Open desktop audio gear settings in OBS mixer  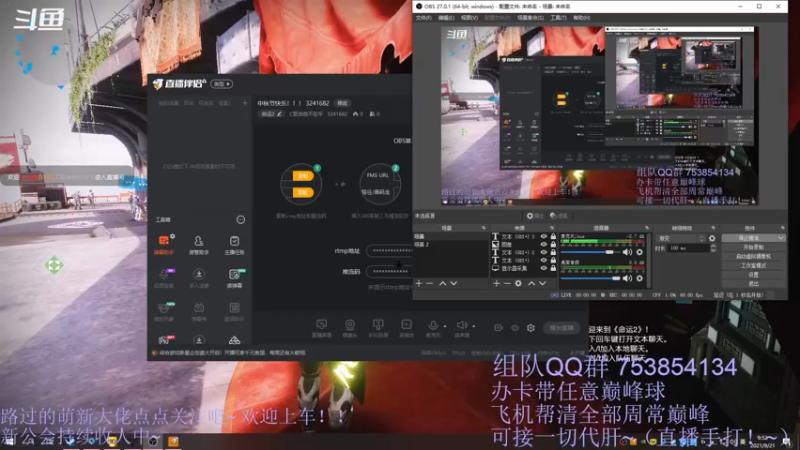(x=639, y=279)
